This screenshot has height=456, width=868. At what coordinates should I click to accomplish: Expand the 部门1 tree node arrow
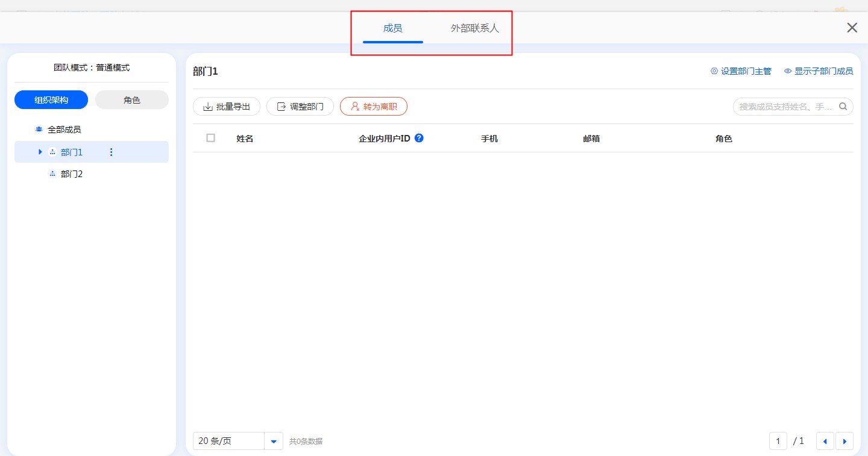pyautogui.click(x=40, y=152)
